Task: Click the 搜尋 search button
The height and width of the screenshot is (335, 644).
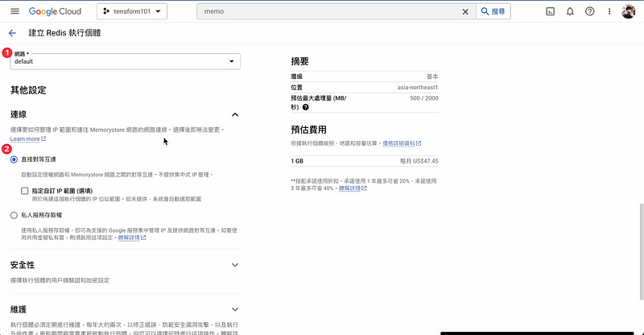Action: tap(493, 11)
